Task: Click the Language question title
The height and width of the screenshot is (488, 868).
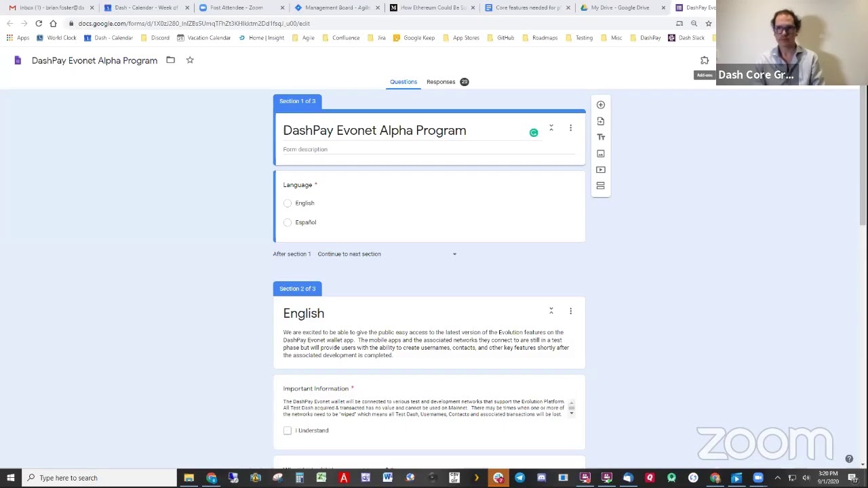Action: click(x=298, y=185)
